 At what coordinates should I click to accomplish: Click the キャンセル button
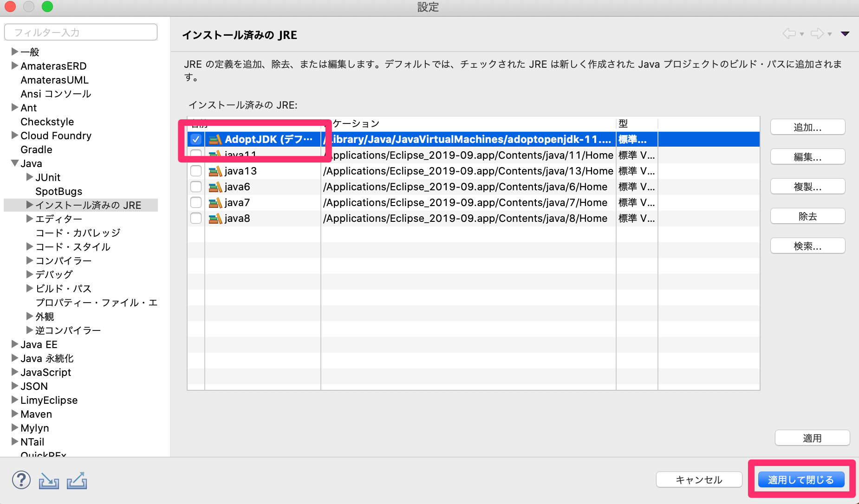[x=699, y=480]
